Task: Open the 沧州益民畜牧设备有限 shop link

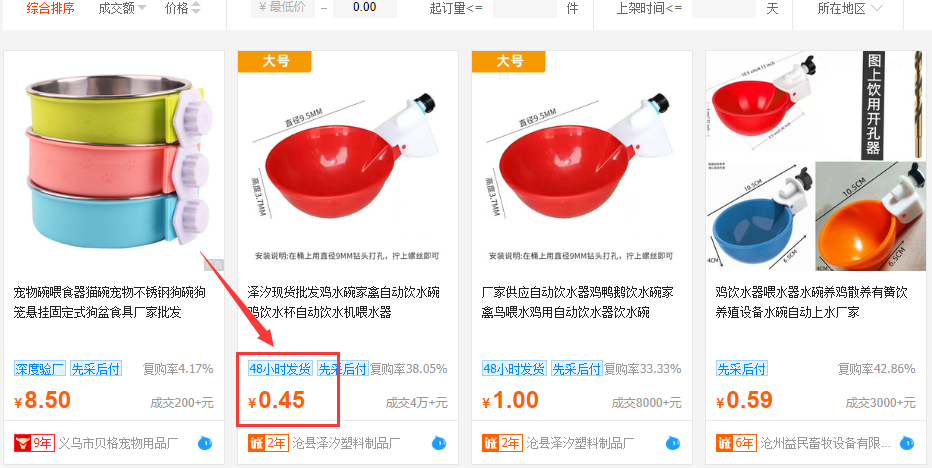Action: tap(826, 443)
